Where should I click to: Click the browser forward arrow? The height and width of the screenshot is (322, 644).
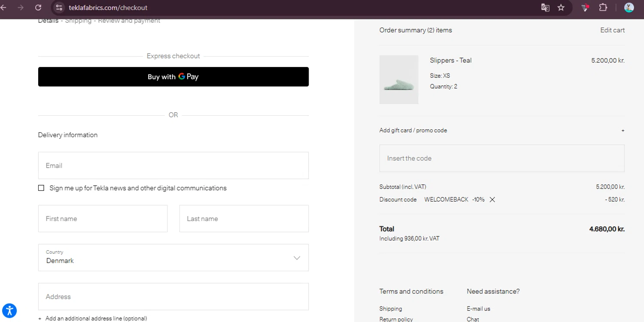[20, 7]
